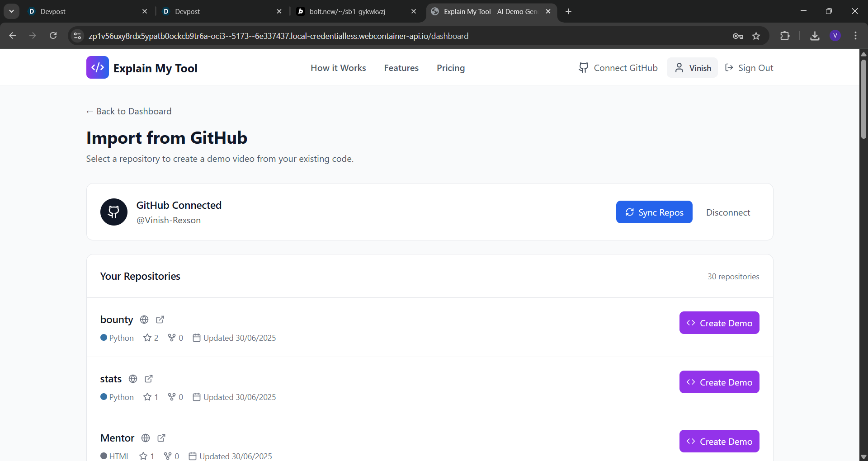Click the fork icon in stats row
The image size is (868, 461).
(x=172, y=397)
